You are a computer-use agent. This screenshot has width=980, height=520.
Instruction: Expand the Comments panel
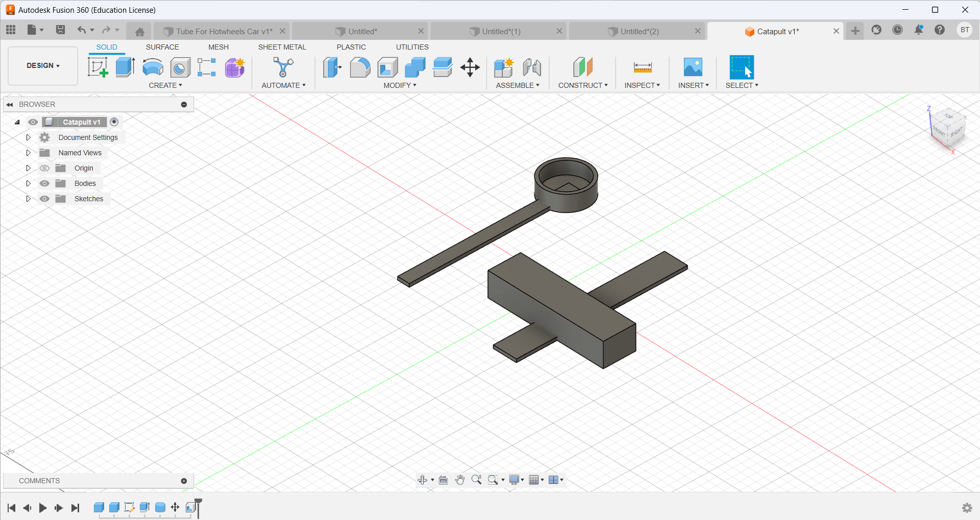pos(184,481)
